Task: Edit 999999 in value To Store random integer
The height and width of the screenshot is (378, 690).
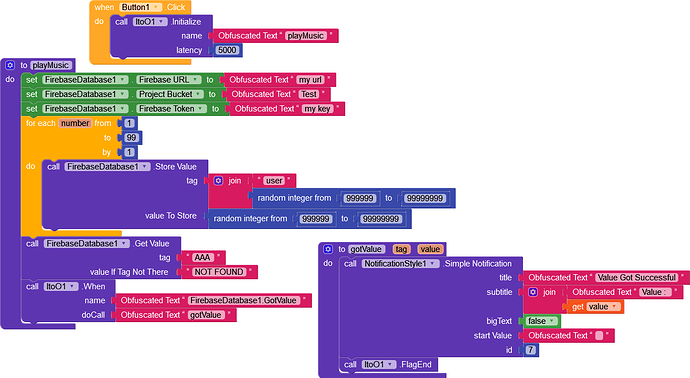Action: 315,219
